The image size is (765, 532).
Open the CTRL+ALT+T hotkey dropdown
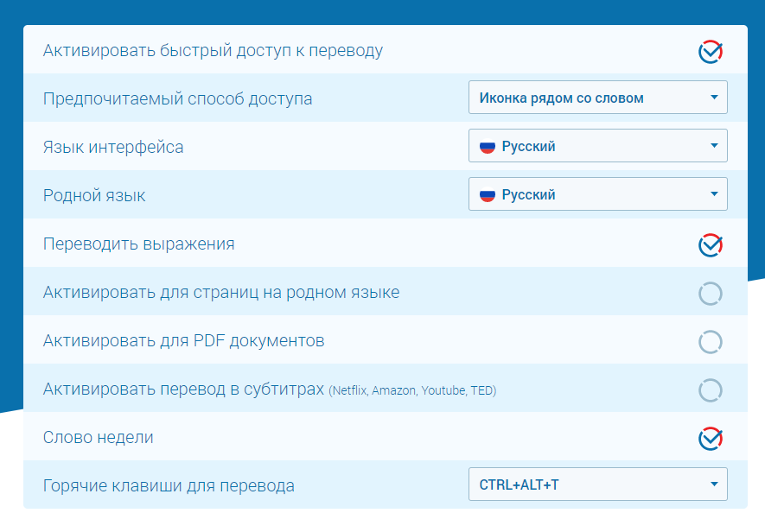pos(597,484)
